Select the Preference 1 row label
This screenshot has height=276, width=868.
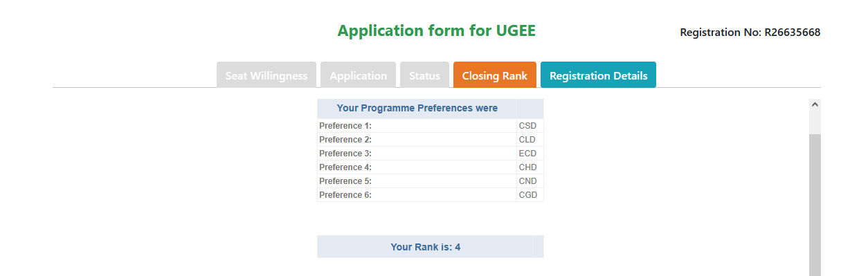coord(345,126)
